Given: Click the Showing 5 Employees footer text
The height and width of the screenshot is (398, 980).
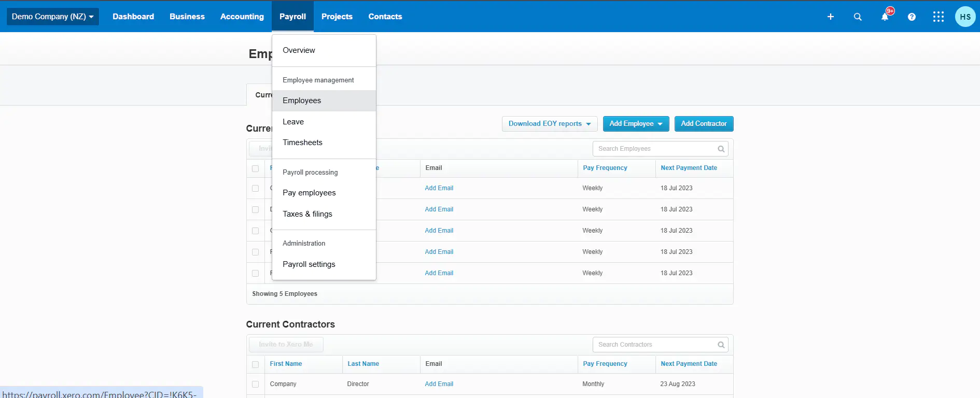Looking at the screenshot, I should pos(285,294).
